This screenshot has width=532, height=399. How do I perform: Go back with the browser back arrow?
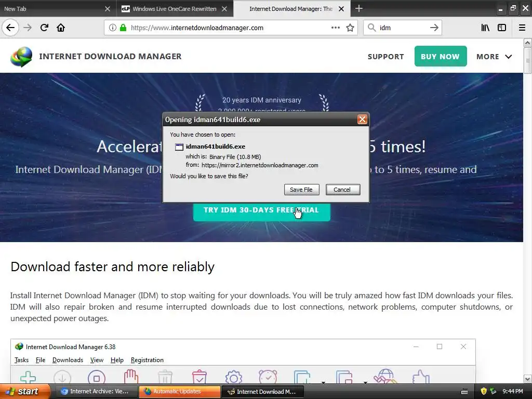[x=10, y=28]
